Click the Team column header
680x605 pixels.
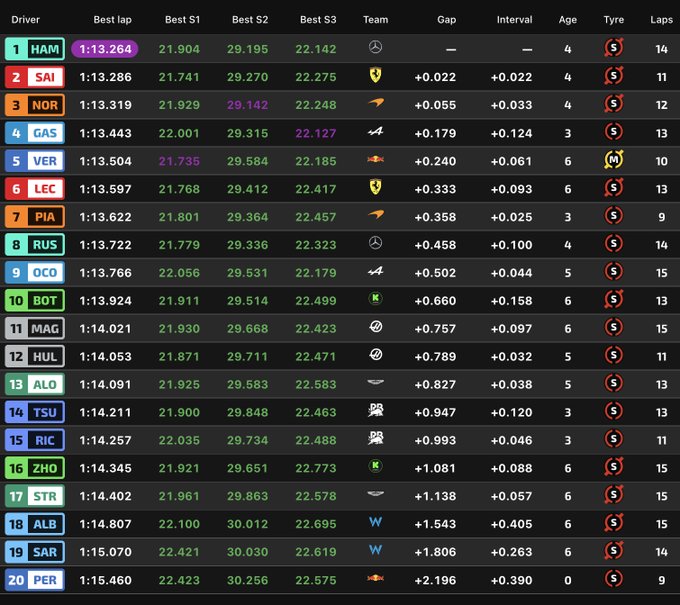[x=376, y=20]
